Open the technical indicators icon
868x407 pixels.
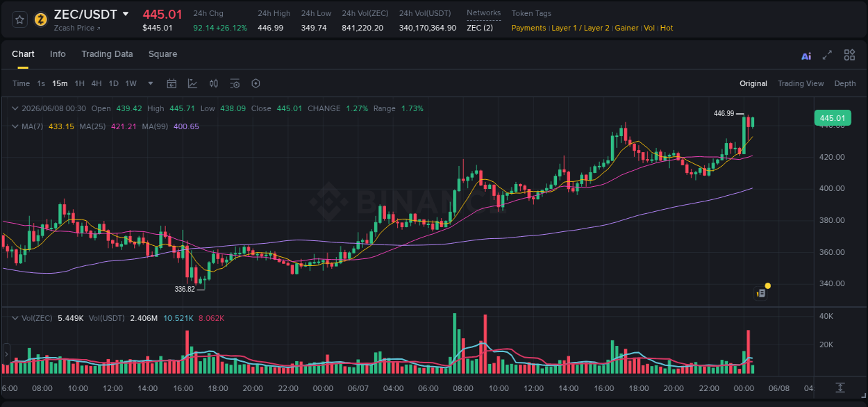coord(192,83)
